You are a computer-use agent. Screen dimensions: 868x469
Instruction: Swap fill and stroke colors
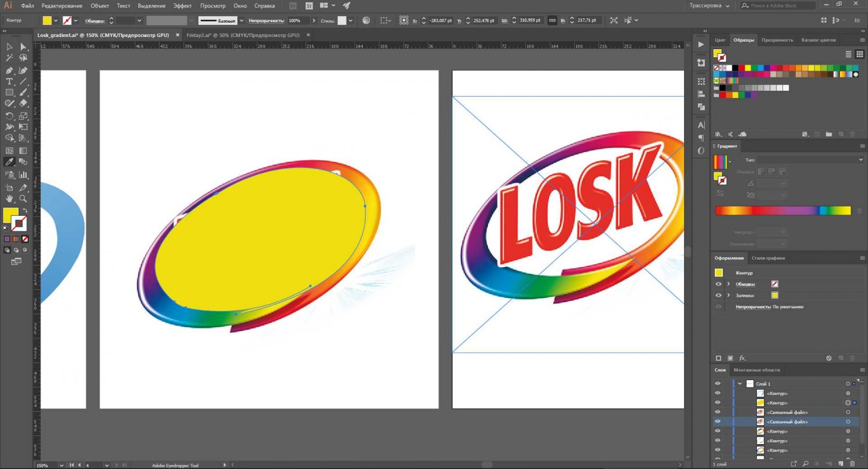coord(24,211)
